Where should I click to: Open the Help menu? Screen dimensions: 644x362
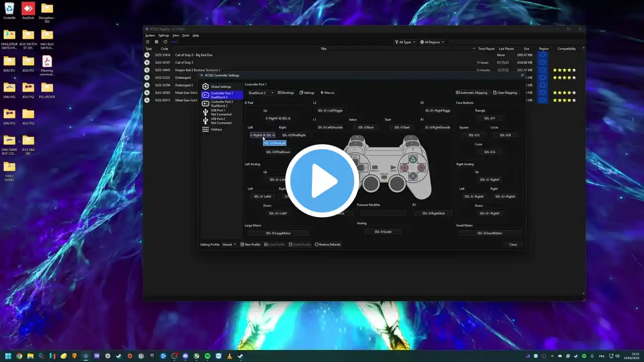click(196, 36)
